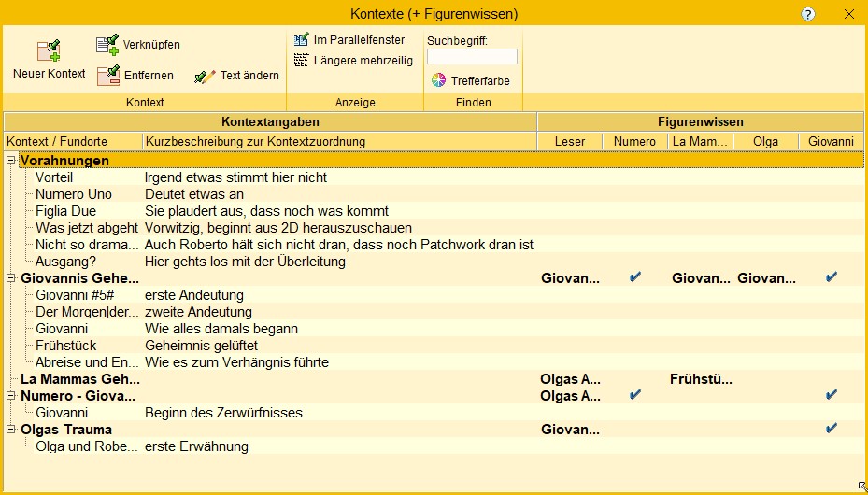Click the Neuer Kontext label
Image resolution: width=868 pixels, height=495 pixels.
point(50,74)
